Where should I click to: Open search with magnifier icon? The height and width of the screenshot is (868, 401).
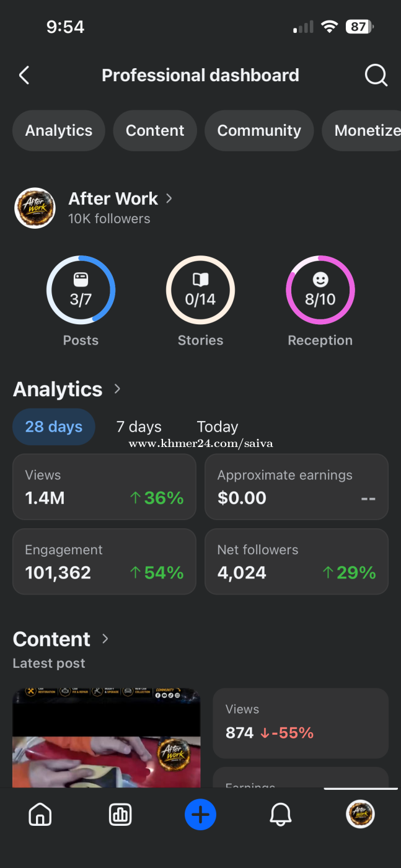[x=376, y=76]
